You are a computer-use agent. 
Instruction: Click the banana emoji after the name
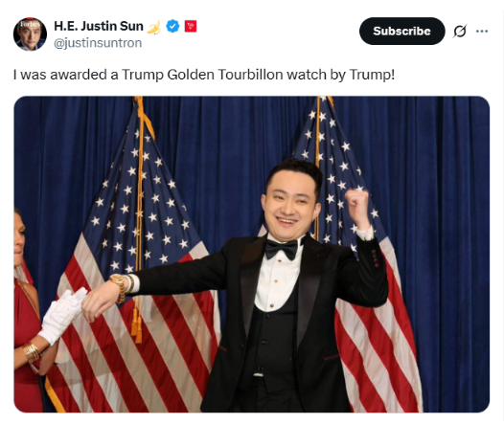pos(154,27)
